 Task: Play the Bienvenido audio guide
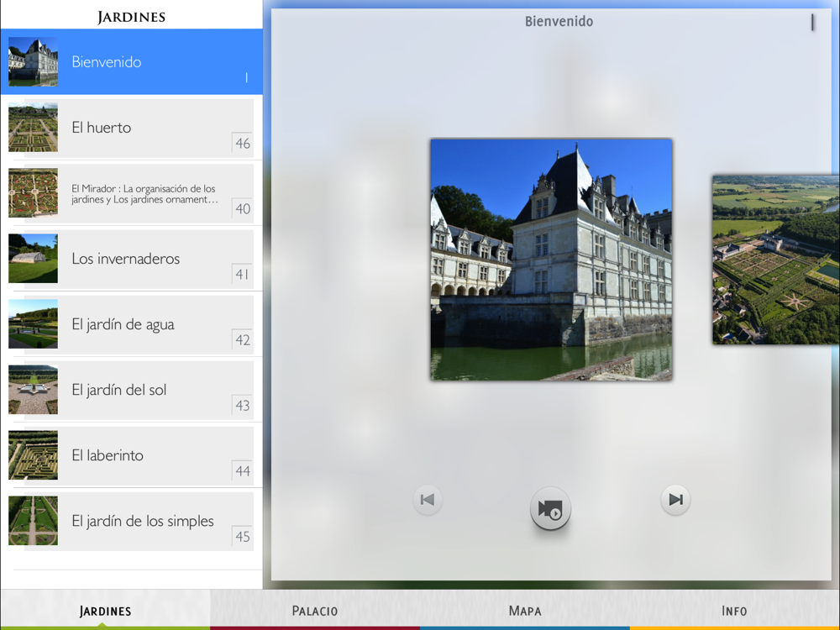click(x=550, y=508)
